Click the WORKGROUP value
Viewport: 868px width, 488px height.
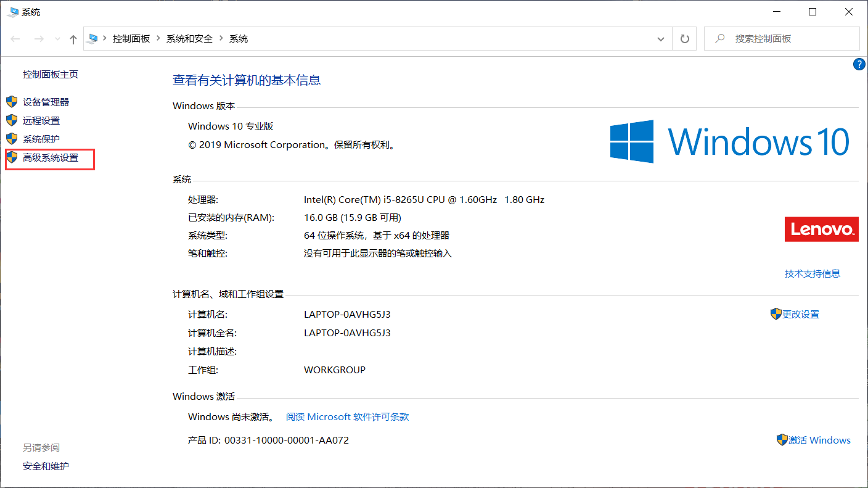pyautogui.click(x=335, y=370)
